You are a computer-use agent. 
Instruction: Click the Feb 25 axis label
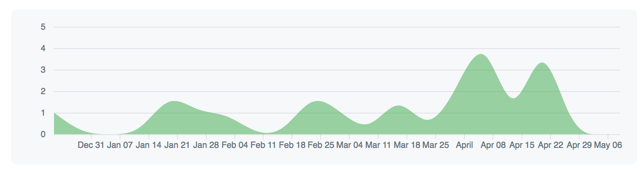tap(321, 145)
